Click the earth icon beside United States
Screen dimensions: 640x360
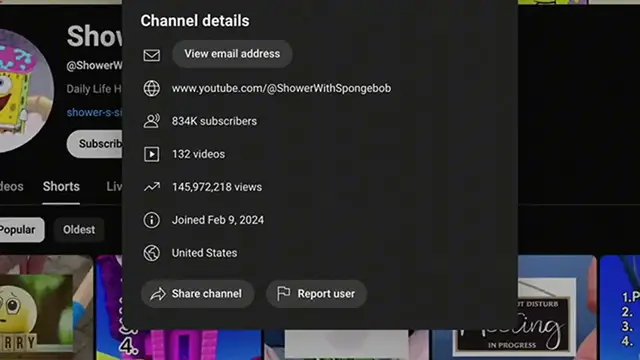point(151,253)
